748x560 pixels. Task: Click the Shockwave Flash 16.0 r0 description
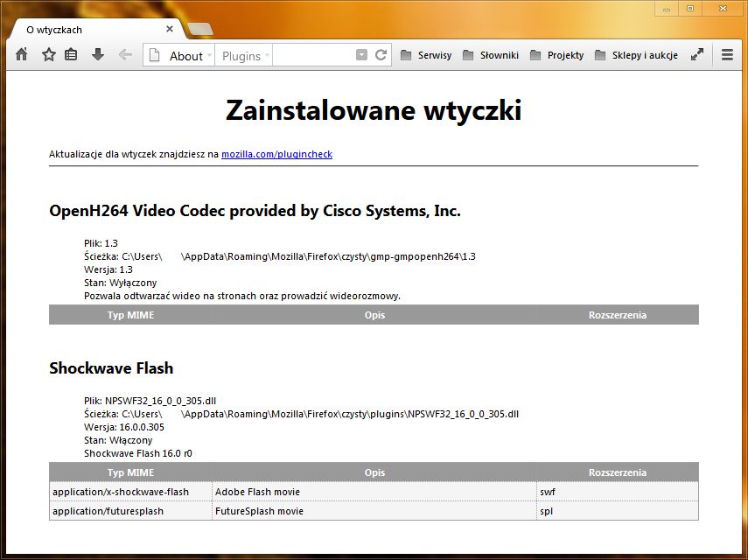[138, 453]
